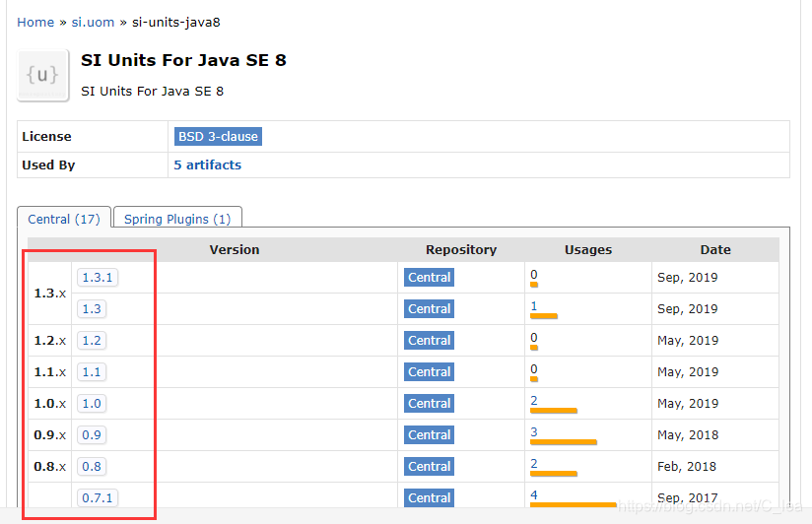Open the usages count for version 1.2

point(534,338)
